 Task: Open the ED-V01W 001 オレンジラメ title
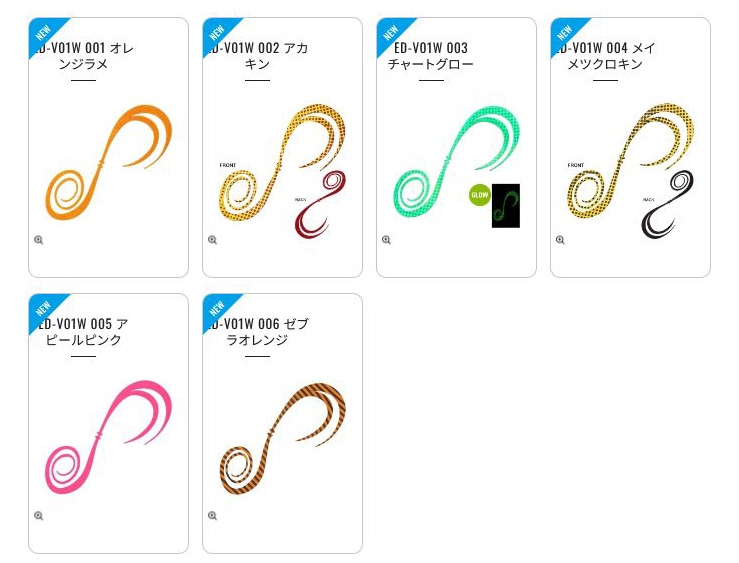click(x=84, y=56)
